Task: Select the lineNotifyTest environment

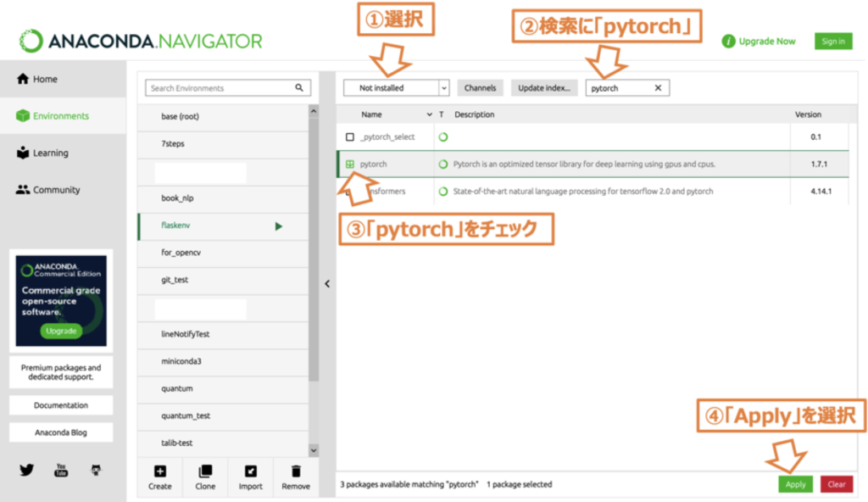Action: [x=223, y=334]
